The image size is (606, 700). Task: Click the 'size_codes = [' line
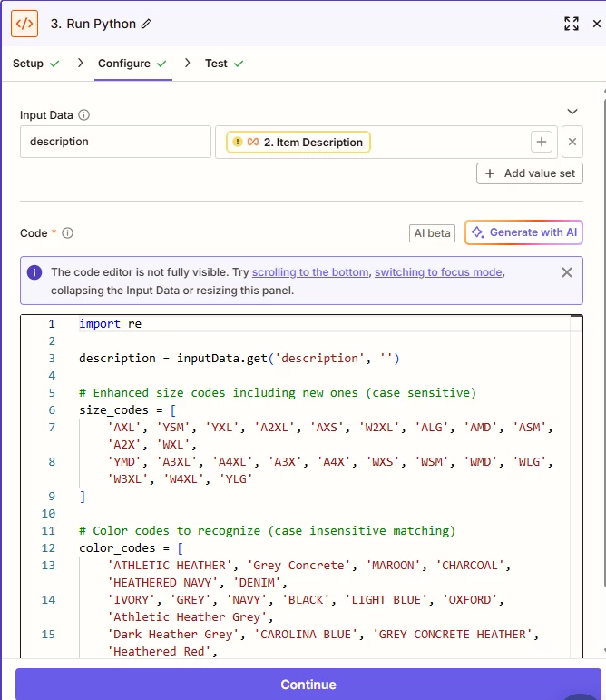click(x=128, y=410)
